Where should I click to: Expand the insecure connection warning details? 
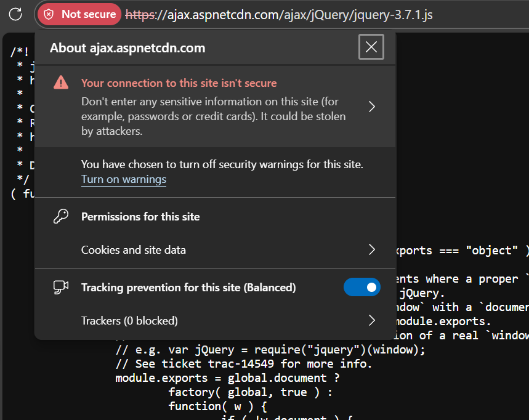(371, 106)
